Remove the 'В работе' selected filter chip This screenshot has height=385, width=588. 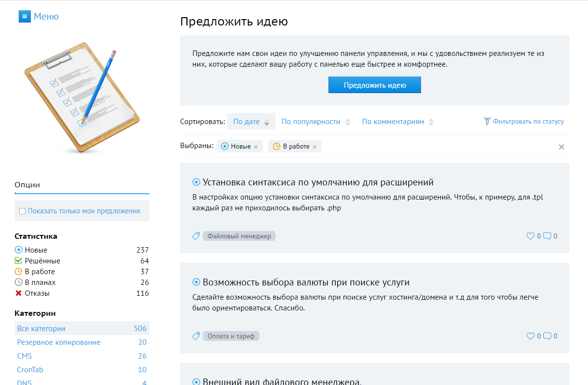pos(315,147)
